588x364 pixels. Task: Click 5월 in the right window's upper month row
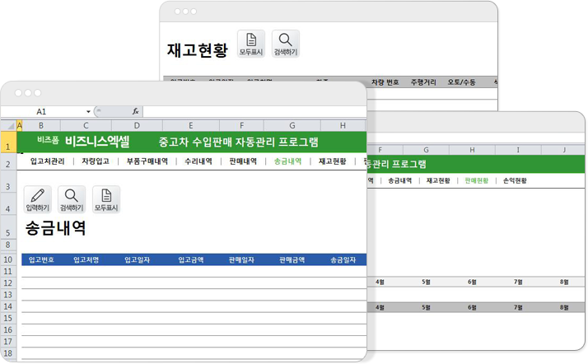(x=426, y=282)
